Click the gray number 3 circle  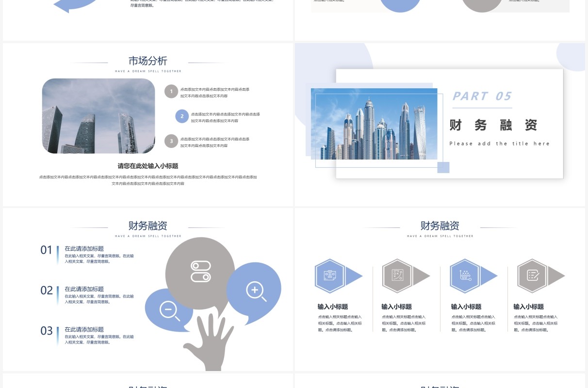tap(171, 141)
